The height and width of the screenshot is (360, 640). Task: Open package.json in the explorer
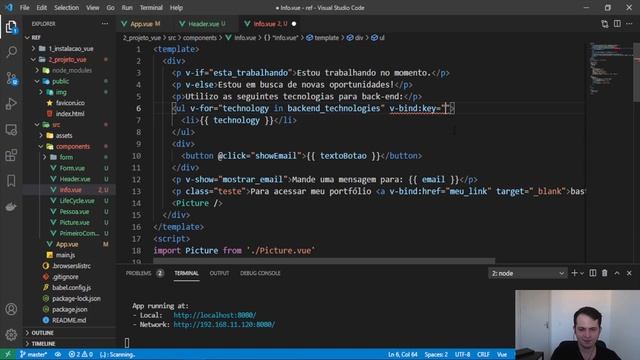pos(69,309)
